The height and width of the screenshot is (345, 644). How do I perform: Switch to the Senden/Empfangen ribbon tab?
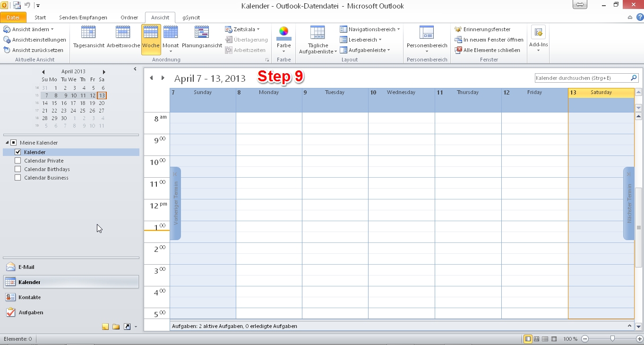click(83, 17)
